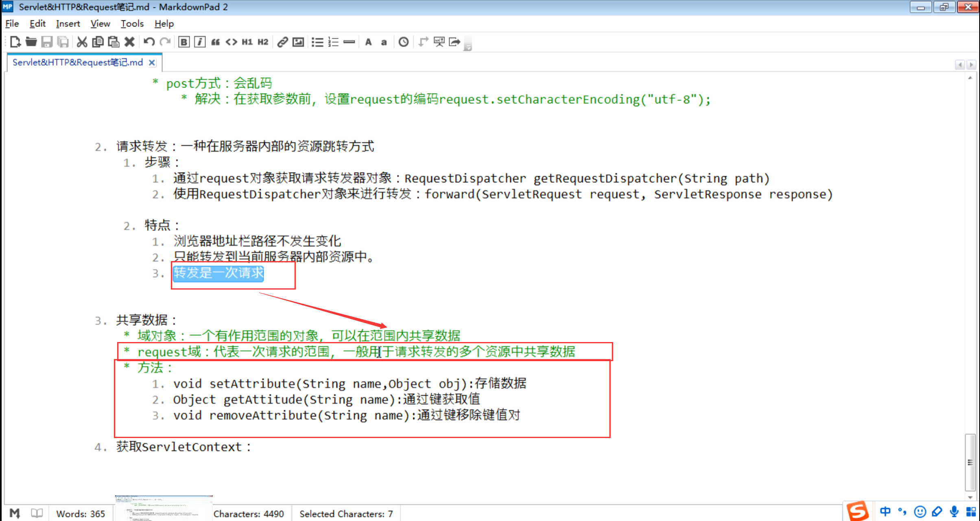The width and height of the screenshot is (980, 521).
Task: Toggle the live preview book icon in the status bar
Action: 37,513
